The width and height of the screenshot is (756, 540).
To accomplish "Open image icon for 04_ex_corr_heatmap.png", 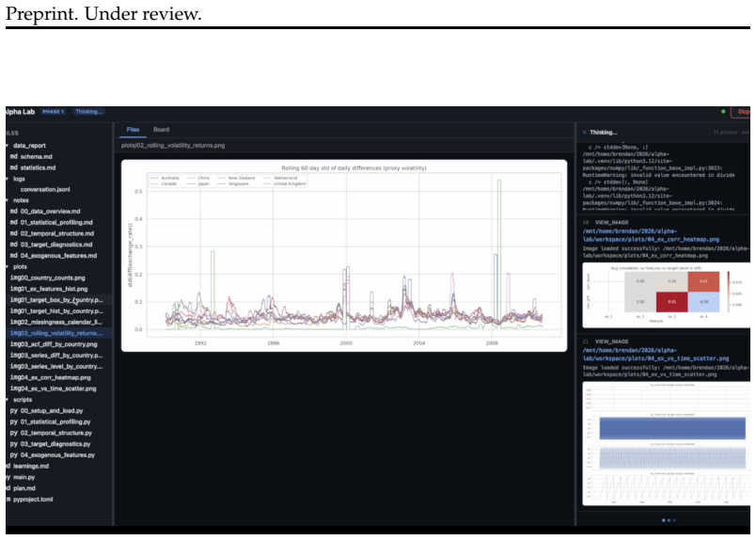I will (x=14, y=377).
